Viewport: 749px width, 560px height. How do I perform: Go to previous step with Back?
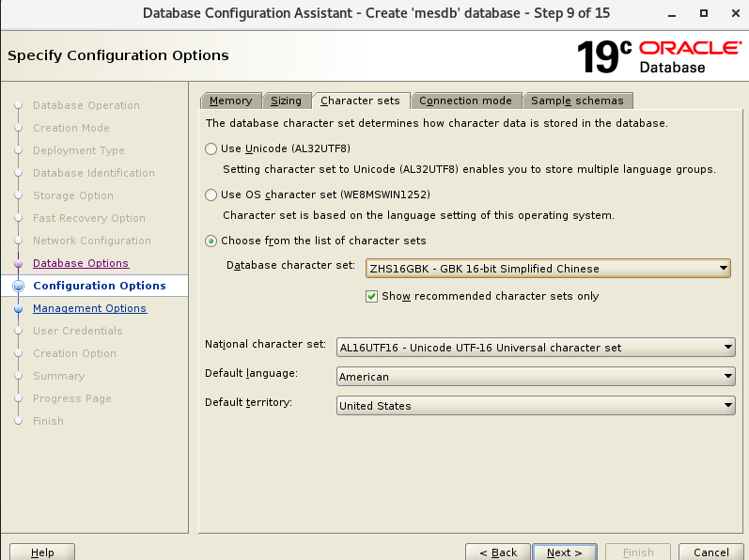[x=498, y=552]
